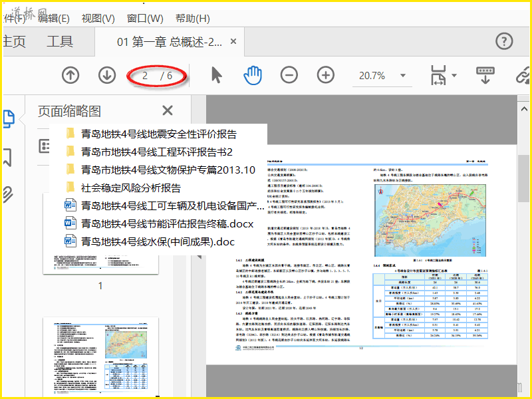
Task: Open page thumbnails sidebar icon
Action: click(9, 119)
